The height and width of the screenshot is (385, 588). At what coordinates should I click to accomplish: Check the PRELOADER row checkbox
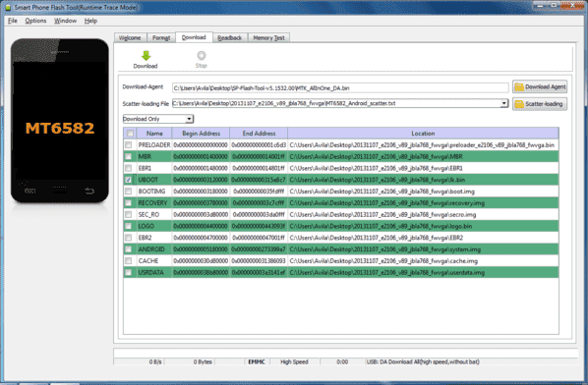(x=129, y=145)
